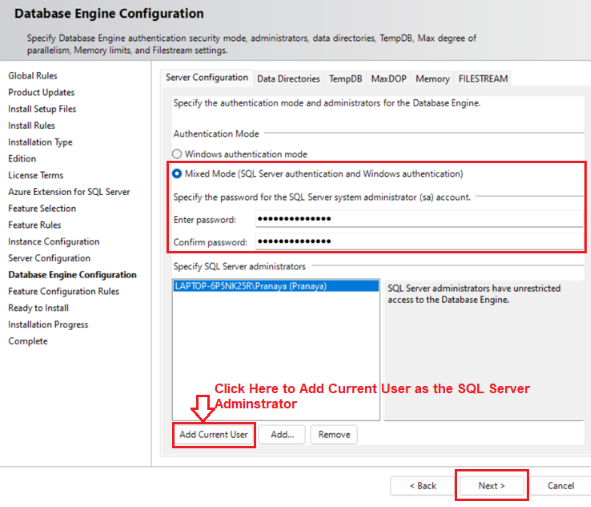Click the Enter password field
Screen dimensions: 591x507
(419, 219)
